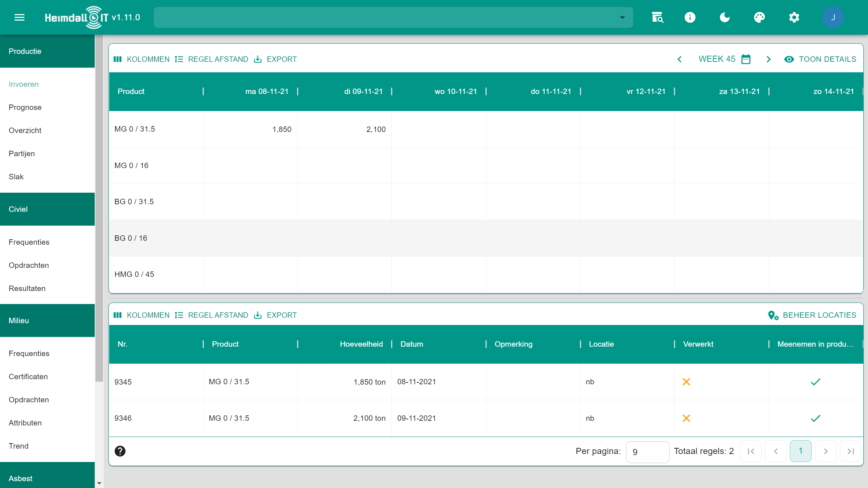Open the info icon in top bar
Image resolution: width=868 pixels, height=488 pixels.
[690, 17]
